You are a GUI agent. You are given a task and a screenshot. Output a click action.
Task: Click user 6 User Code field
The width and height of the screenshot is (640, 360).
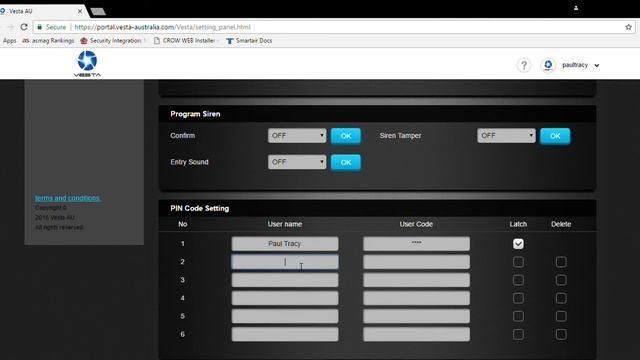(416, 334)
